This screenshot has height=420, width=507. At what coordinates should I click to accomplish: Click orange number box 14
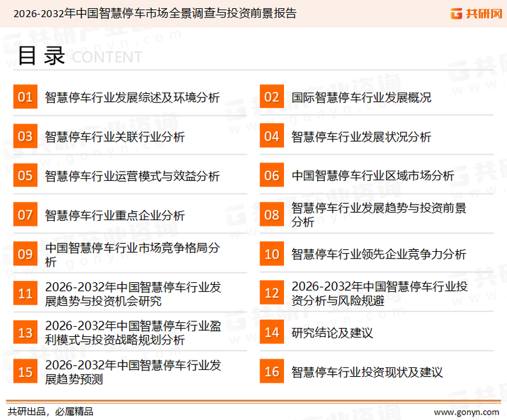[272, 332]
